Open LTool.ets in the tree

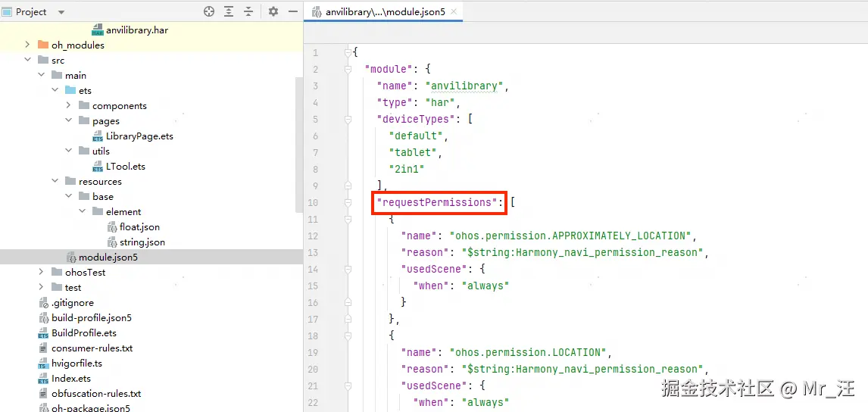(126, 166)
